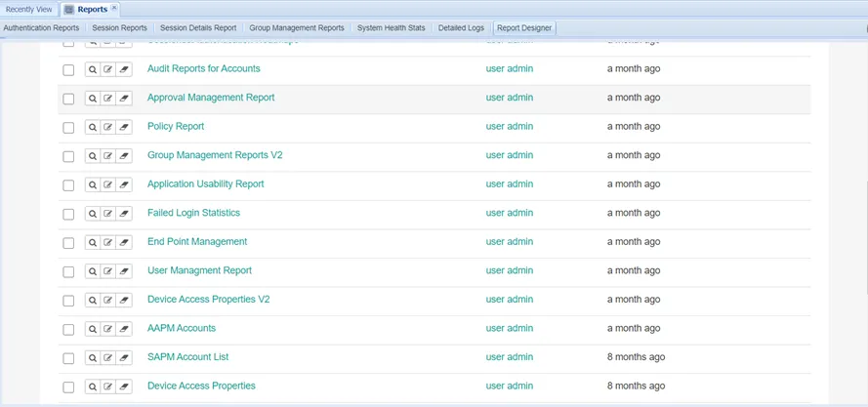The height and width of the screenshot is (407, 868).
Task: Click '8 months ago' on SAPM Account List row
Action: pyautogui.click(x=636, y=356)
